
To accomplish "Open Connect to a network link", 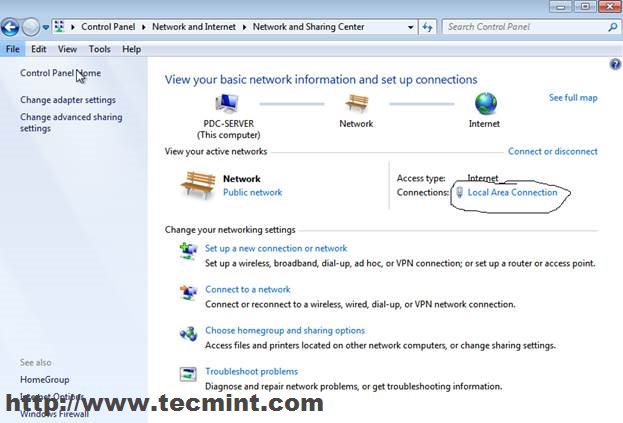I will [x=248, y=290].
